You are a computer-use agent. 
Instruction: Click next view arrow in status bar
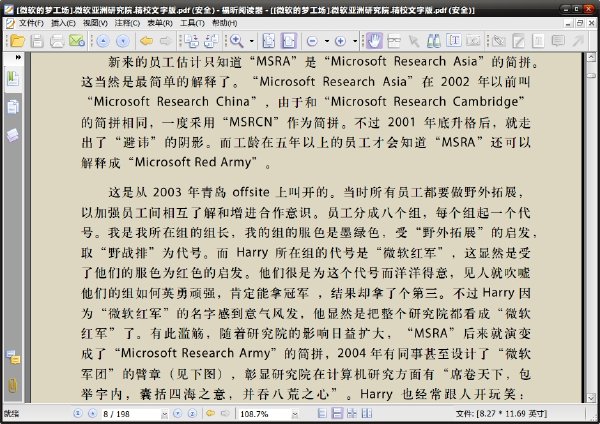tap(225, 413)
